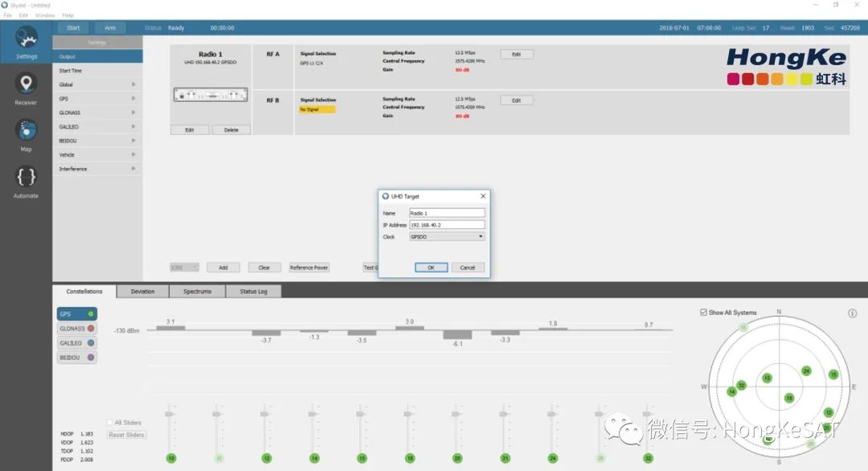Click the Start simulation button
868x471 pixels.
tap(73, 27)
